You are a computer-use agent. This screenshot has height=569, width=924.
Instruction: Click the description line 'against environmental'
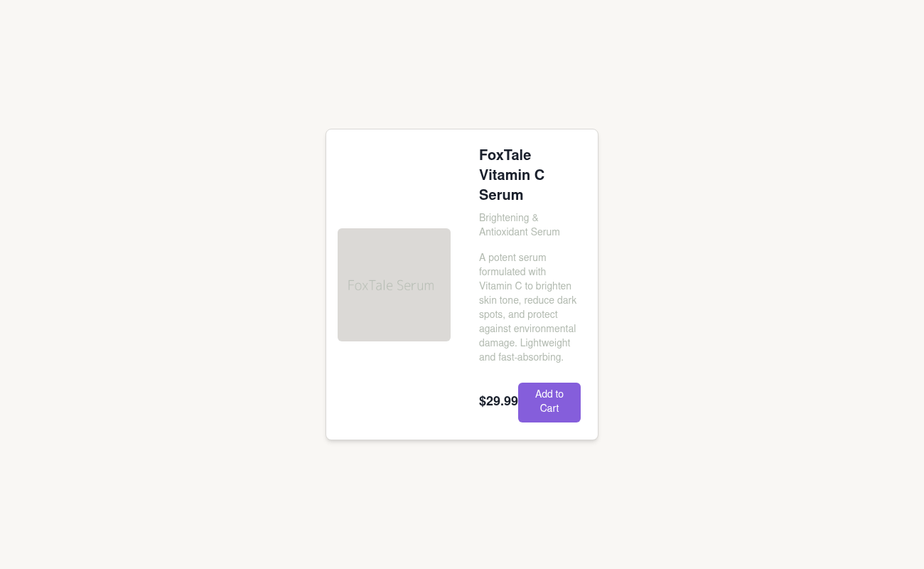click(x=527, y=329)
